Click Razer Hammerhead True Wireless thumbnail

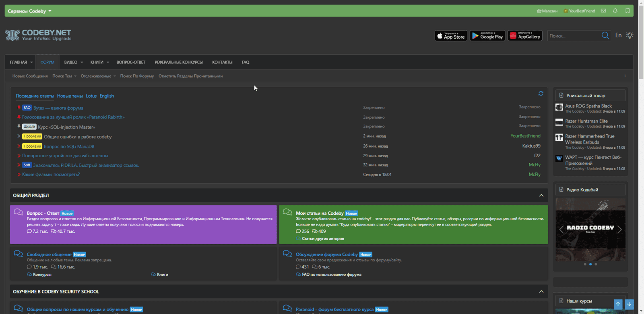(x=559, y=138)
